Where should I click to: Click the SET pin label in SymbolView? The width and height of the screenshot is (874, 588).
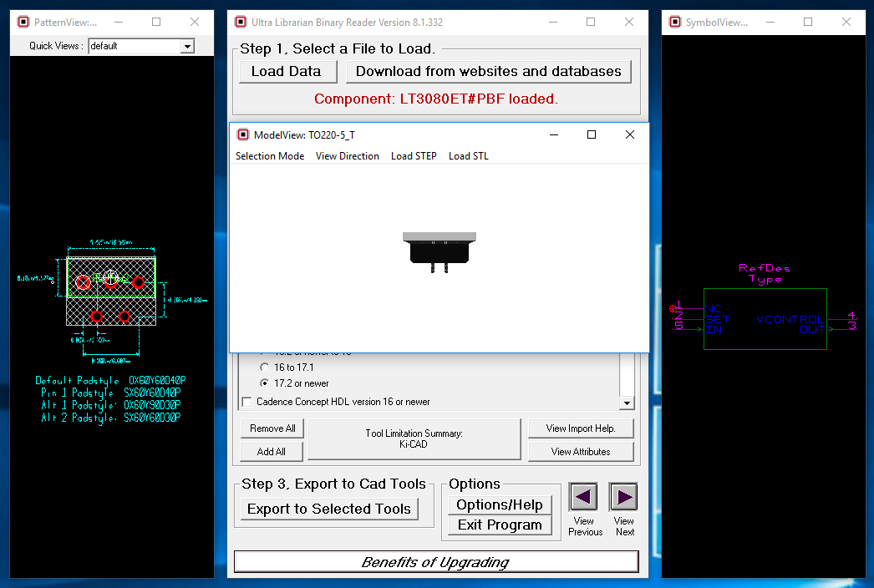tap(717, 319)
